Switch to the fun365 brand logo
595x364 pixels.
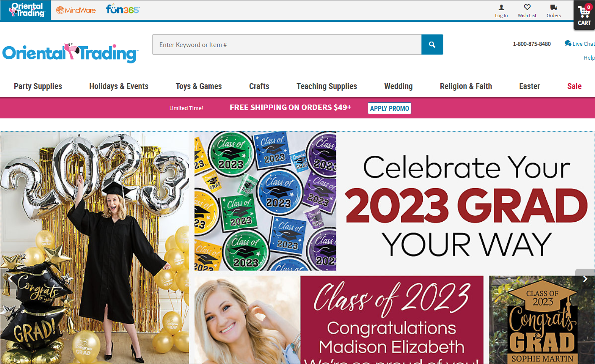[123, 9]
